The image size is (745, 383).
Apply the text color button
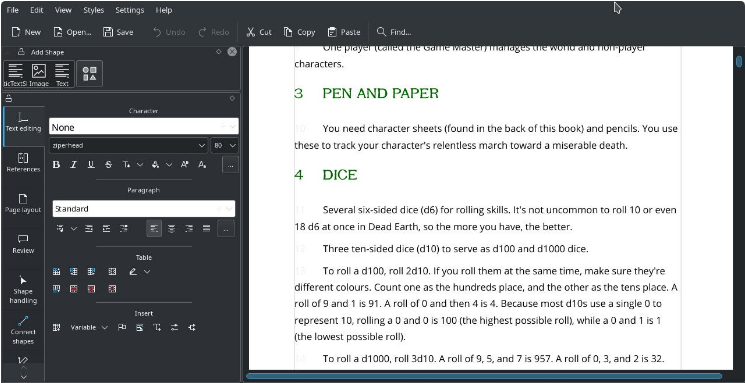[126, 164]
